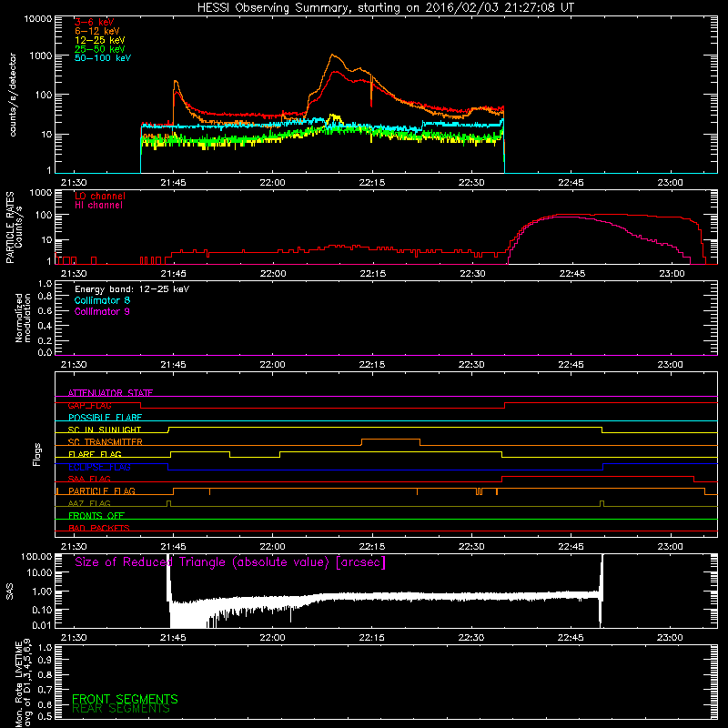Click the particle rates hump plateau near 22:45

click(572, 215)
